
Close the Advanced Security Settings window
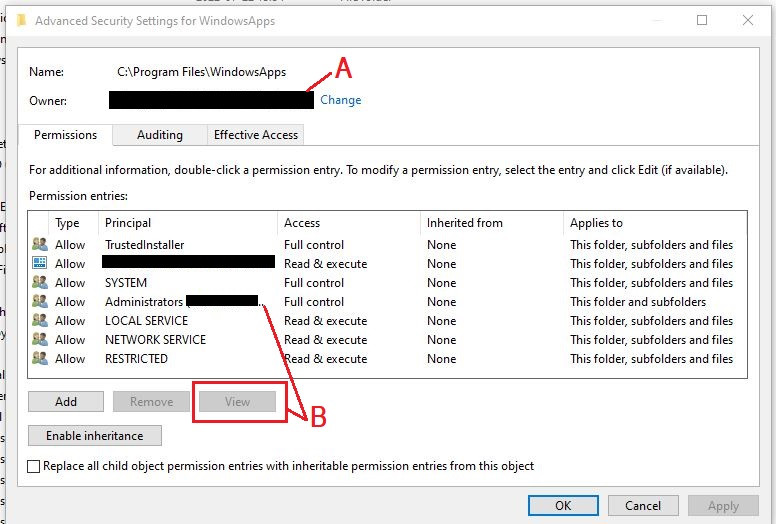click(748, 20)
